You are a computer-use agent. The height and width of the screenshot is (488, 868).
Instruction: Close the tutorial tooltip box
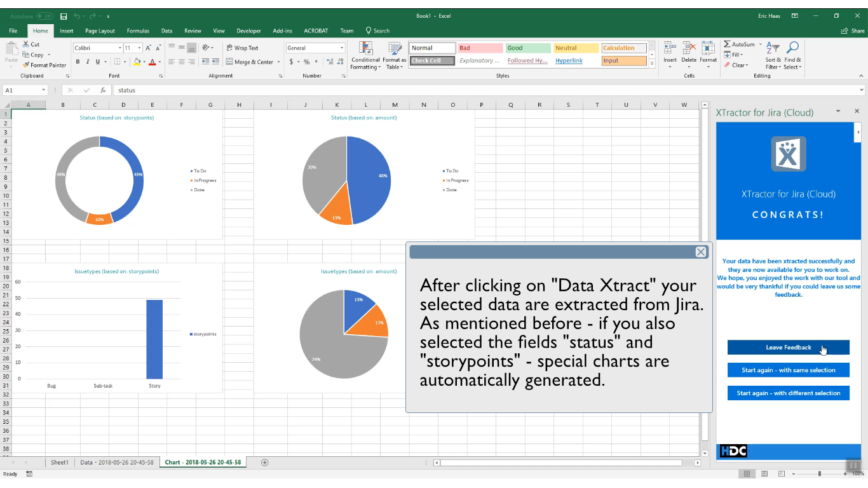click(x=701, y=252)
